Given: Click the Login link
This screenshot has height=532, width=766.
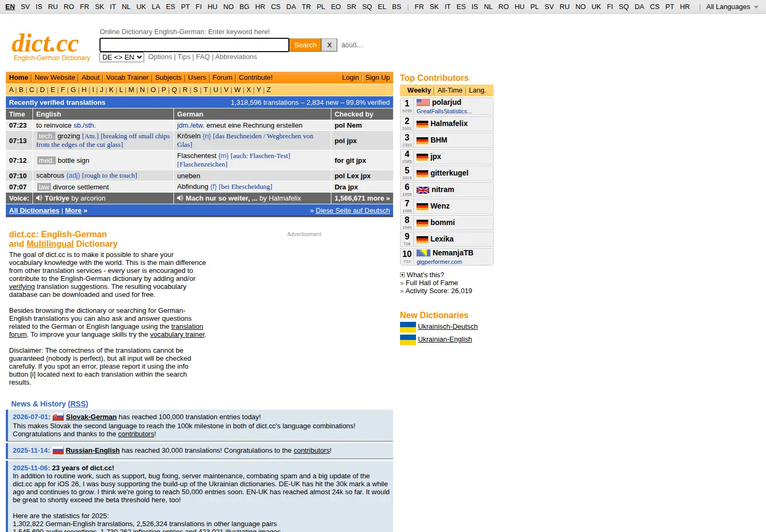Looking at the screenshot, I should [350, 78].
